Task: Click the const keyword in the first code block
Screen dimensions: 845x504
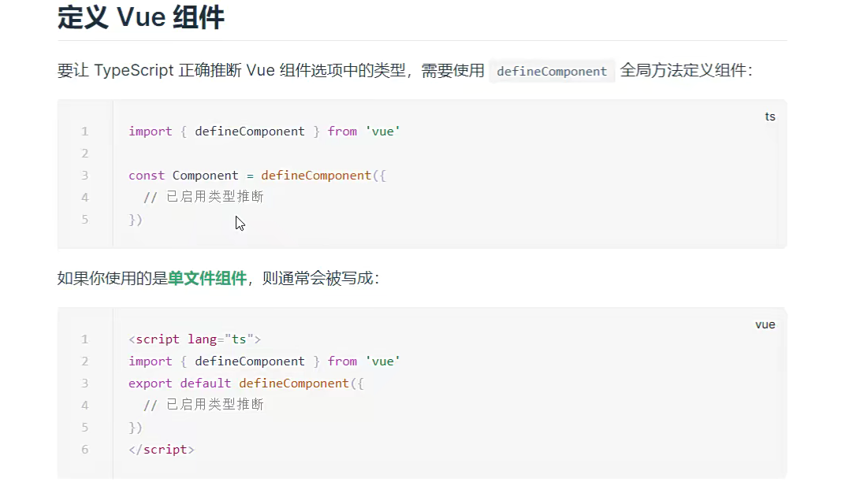Action: tap(147, 176)
